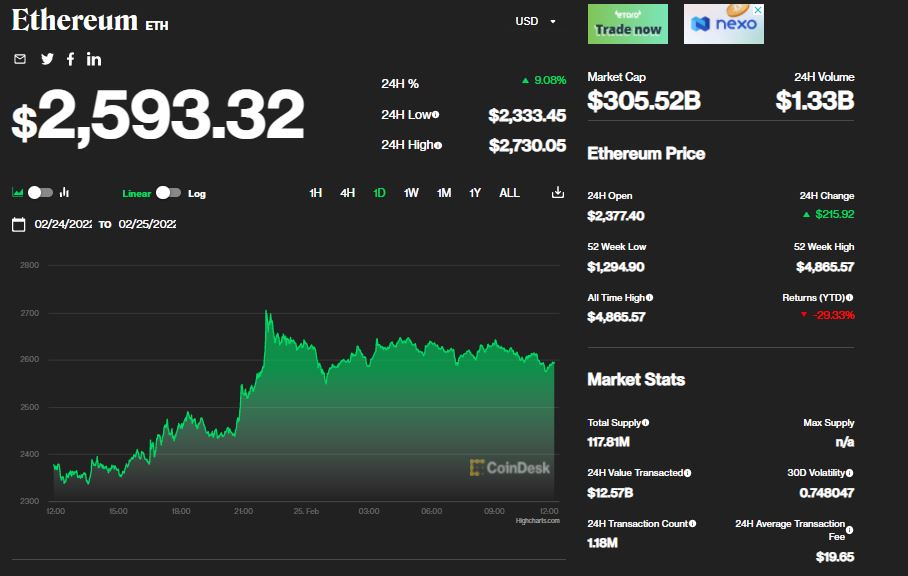Viewport: 908px width, 576px height.
Task: Click the $305.52B market cap value
Action: click(644, 101)
